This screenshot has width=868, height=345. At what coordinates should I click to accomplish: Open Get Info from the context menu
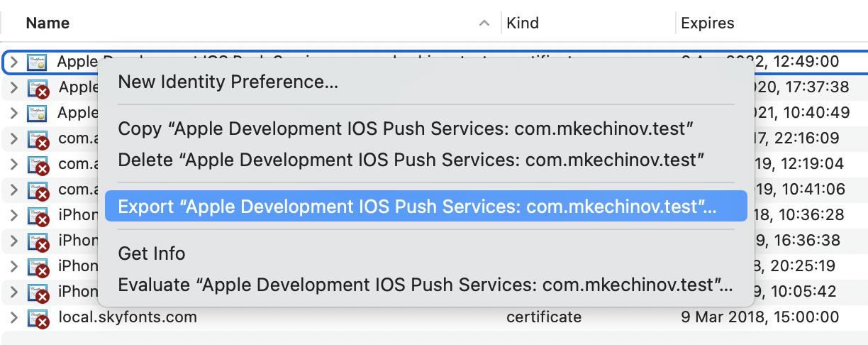click(152, 253)
